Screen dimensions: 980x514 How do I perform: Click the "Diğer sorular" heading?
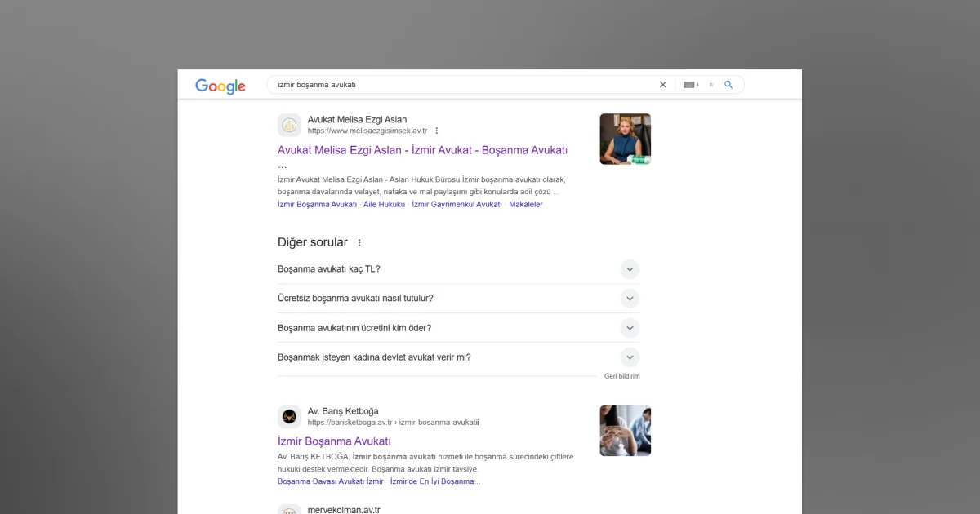tap(313, 242)
